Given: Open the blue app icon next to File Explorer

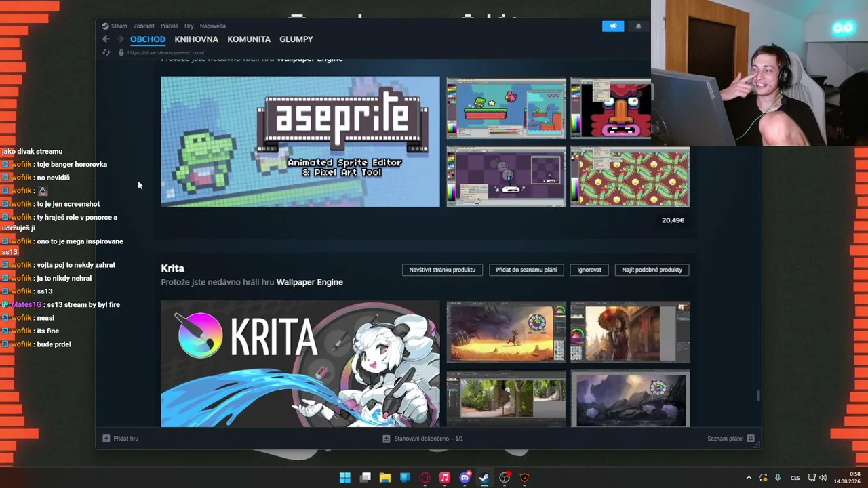Looking at the screenshot, I should click(x=405, y=478).
